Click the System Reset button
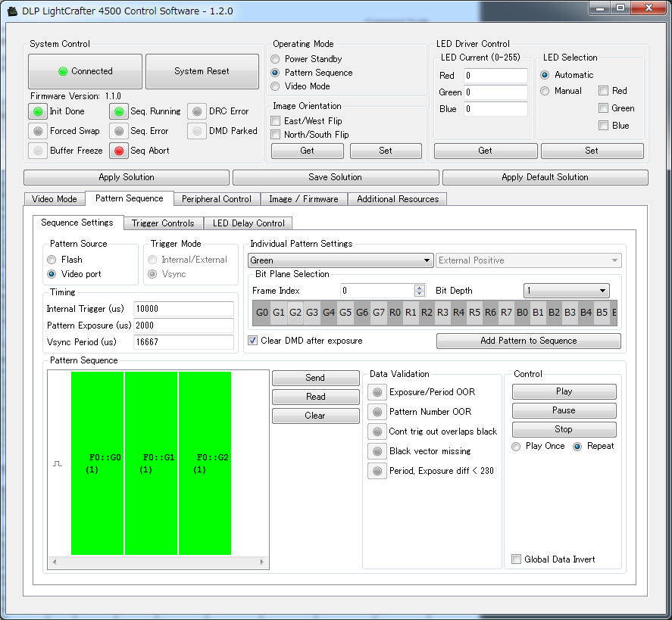 pyautogui.click(x=202, y=71)
